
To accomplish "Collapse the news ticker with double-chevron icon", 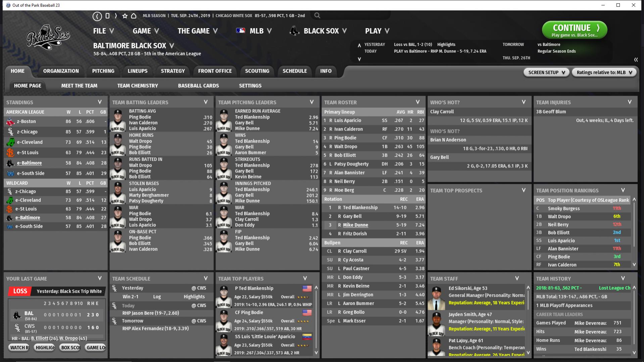I will 636,59.
